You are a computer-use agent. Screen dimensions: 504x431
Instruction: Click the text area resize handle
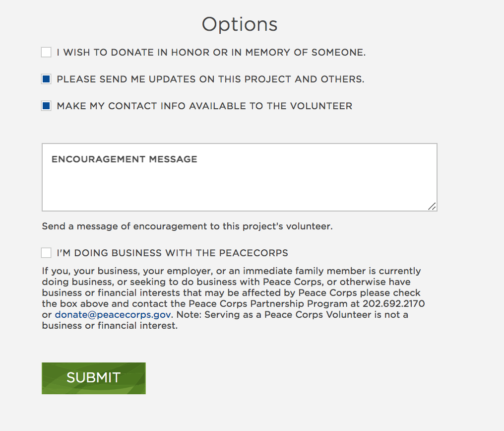coord(432,206)
